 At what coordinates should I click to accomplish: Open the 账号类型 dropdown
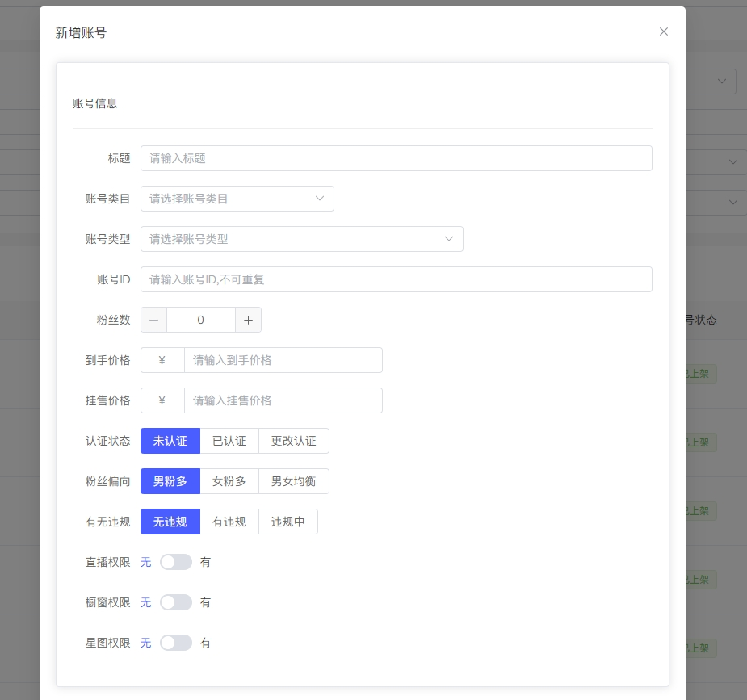pos(302,239)
